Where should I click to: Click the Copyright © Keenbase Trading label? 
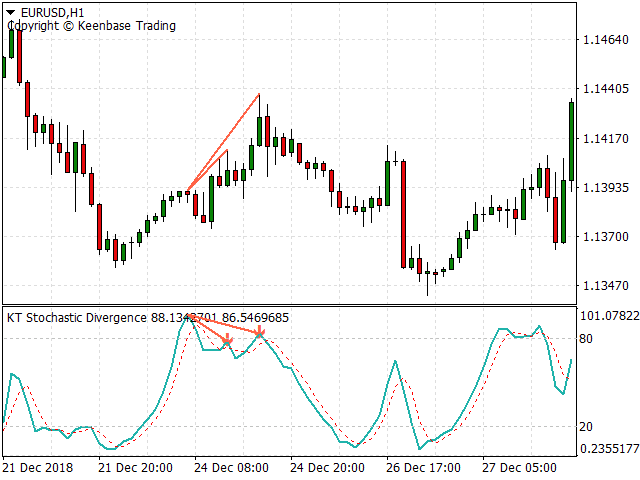tap(91, 26)
